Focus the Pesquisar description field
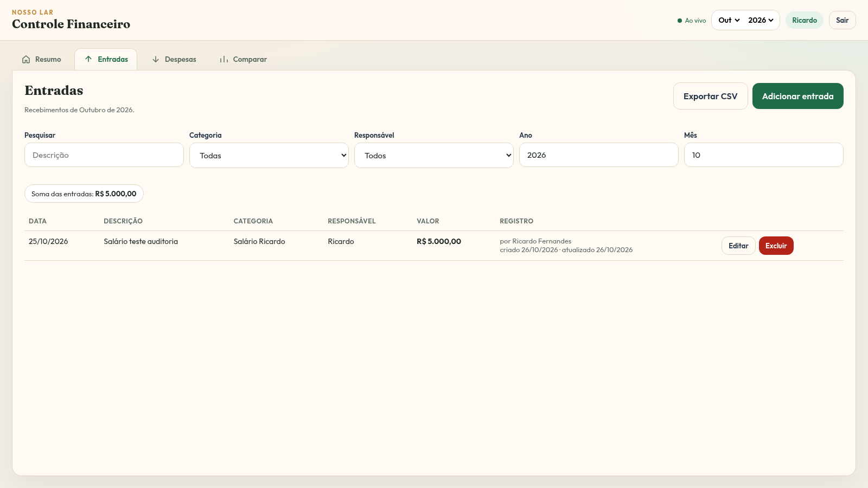Image resolution: width=868 pixels, height=488 pixels. point(104,155)
